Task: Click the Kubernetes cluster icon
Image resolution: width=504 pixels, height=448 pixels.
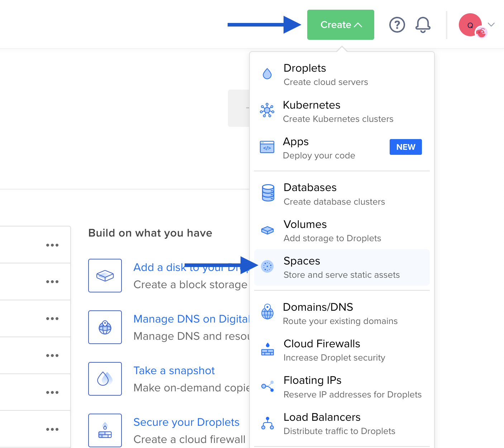Action: (x=267, y=110)
